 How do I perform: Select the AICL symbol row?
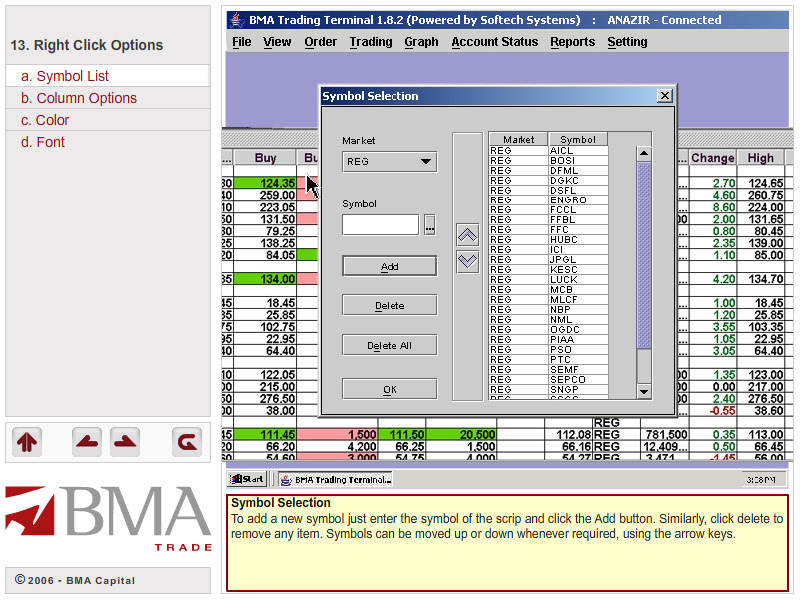(x=548, y=151)
